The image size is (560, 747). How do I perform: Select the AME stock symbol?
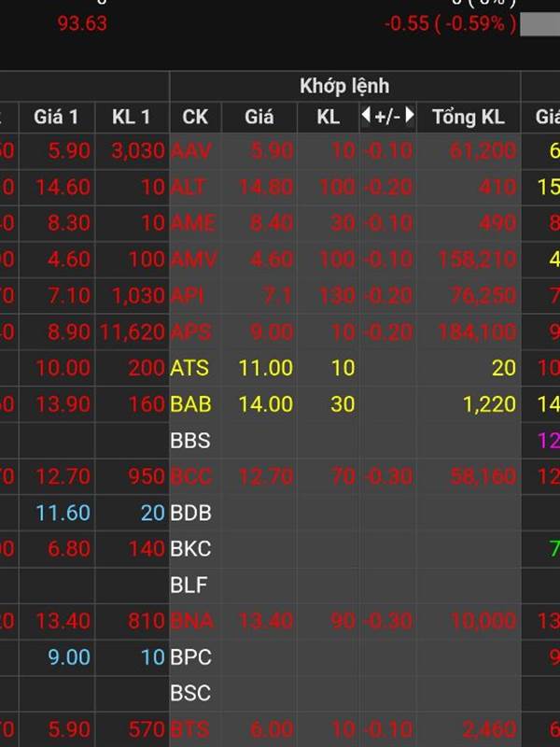click(x=193, y=223)
